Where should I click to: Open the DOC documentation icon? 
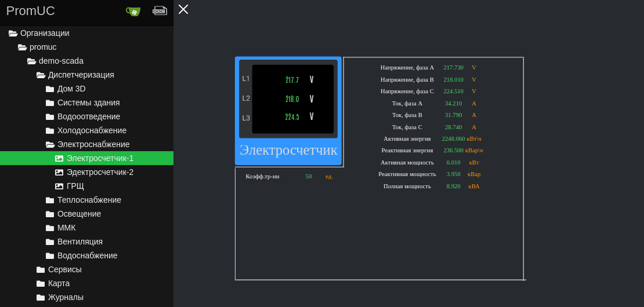(x=160, y=10)
